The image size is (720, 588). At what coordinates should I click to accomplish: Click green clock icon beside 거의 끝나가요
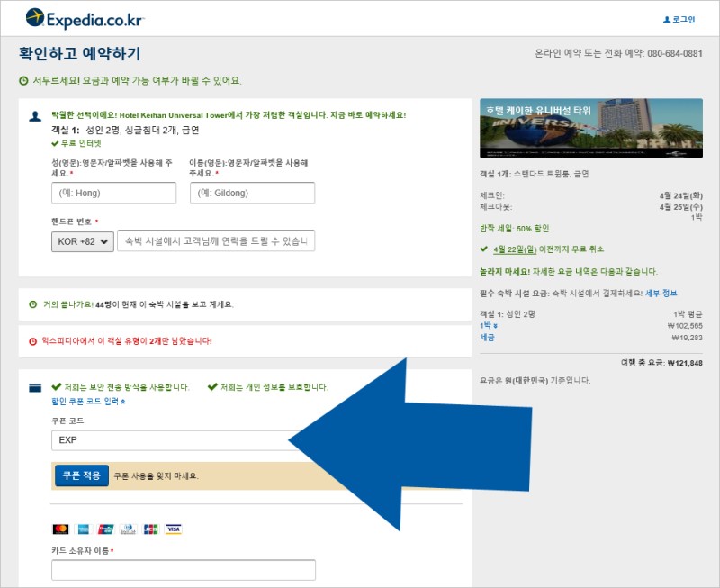[x=33, y=304]
